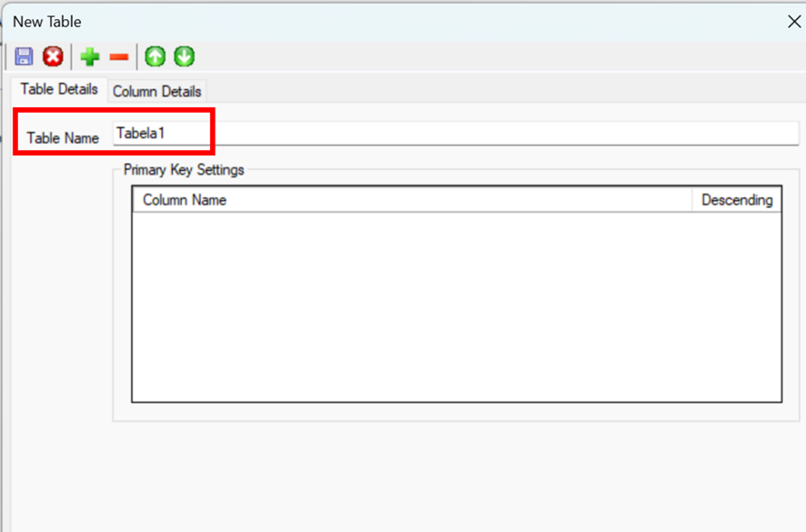This screenshot has height=532, width=806.
Task: Select the Table Details tab
Action: tap(59, 89)
